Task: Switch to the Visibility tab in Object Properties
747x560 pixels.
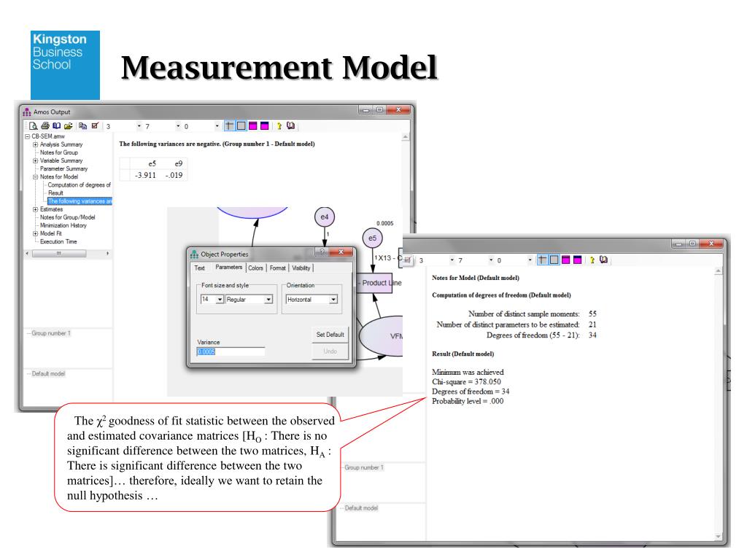Action: tap(301, 268)
